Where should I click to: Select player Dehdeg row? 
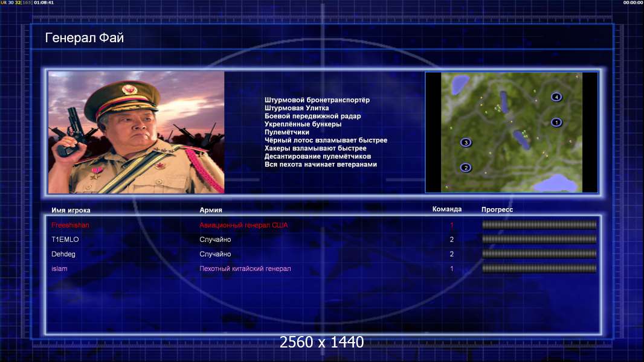pyautogui.click(x=323, y=254)
